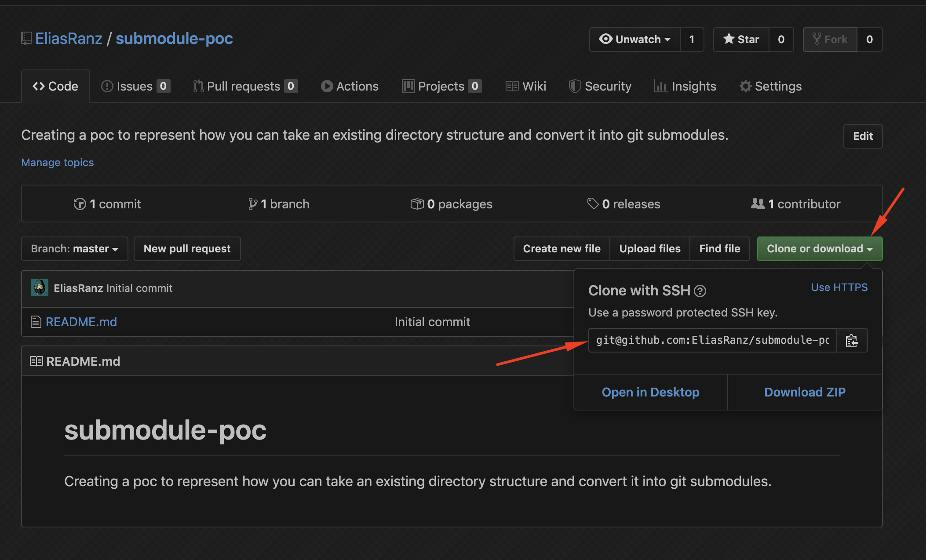The height and width of the screenshot is (560, 926).
Task: Click the package icon beside 0 packages
Action: (417, 204)
